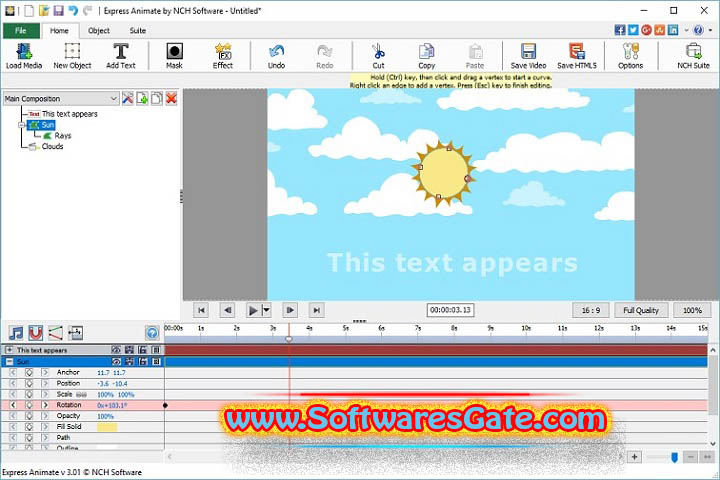
Task: Open the help menu dropdown arrow
Action: pyautogui.click(x=710, y=30)
